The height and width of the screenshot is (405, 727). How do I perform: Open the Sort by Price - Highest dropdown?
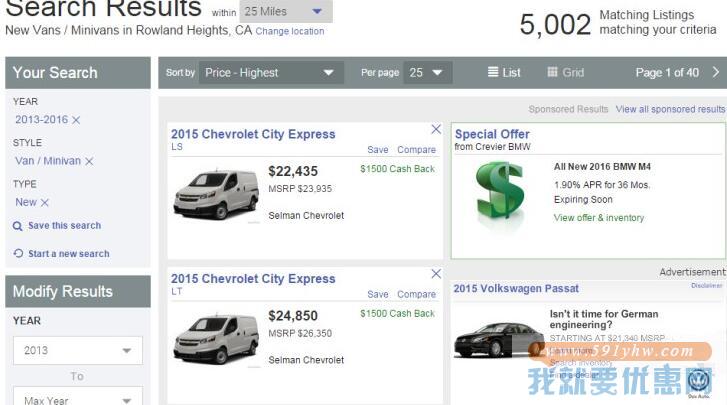[271, 73]
